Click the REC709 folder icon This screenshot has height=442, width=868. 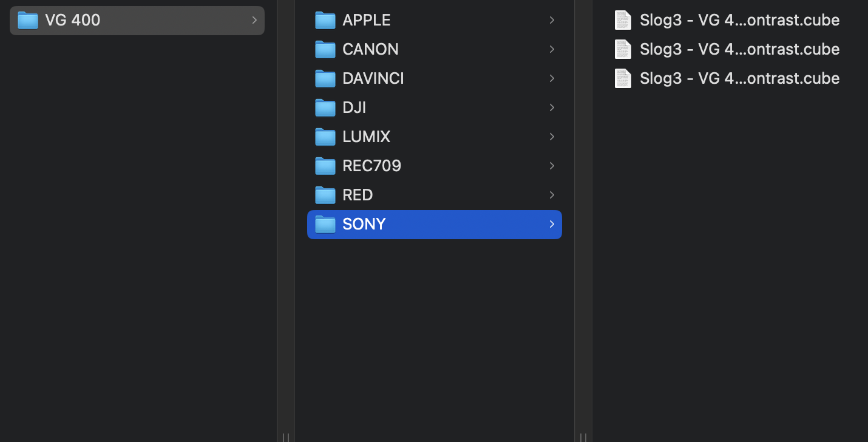pyautogui.click(x=325, y=166)
